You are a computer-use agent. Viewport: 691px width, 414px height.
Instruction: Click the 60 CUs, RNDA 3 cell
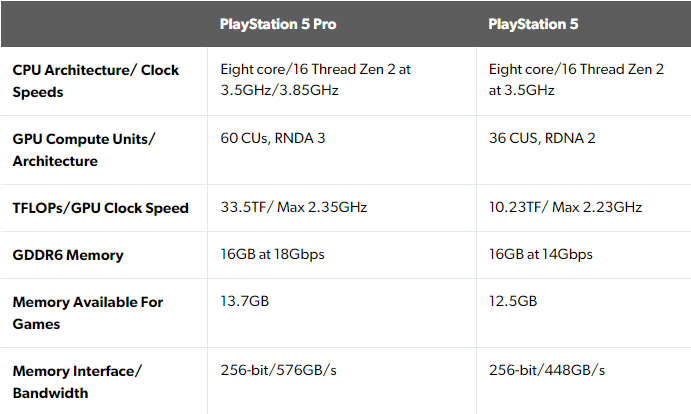pos(273,138)
